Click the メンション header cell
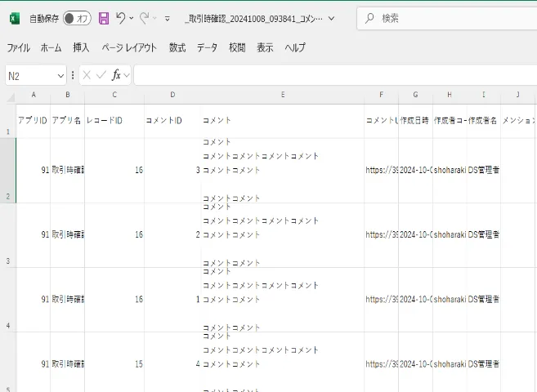537x392 pixels. [x=517, y=121]
